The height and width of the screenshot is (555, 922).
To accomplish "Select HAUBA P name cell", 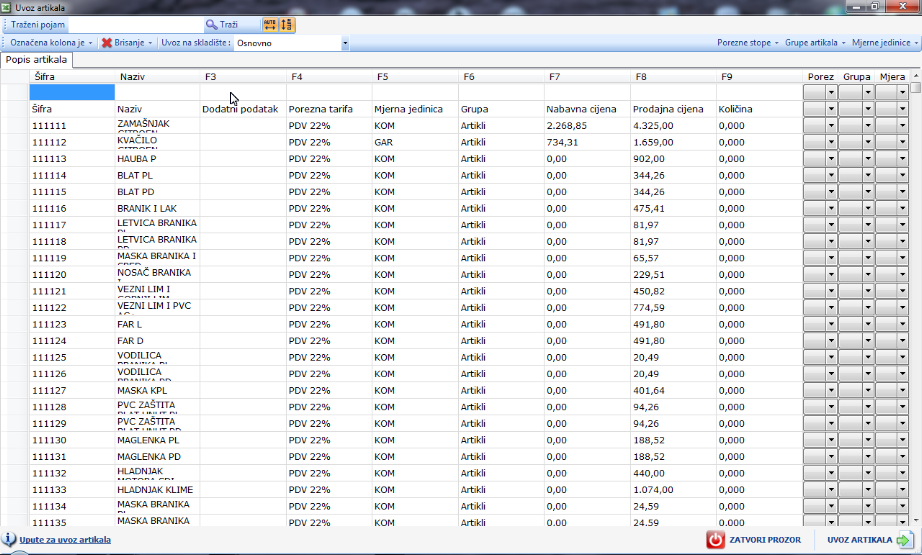I will coord(157,158).
